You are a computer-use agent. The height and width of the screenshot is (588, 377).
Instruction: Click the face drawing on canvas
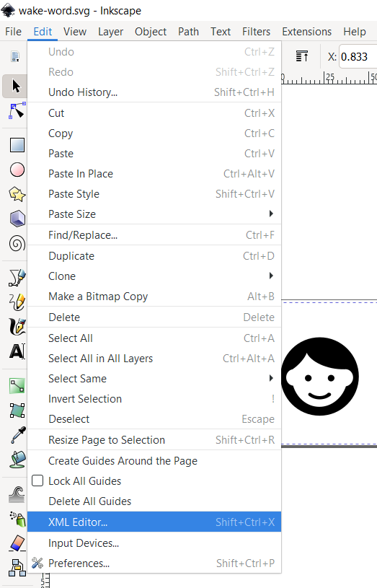pyautogui.click(x=319, y=376)
